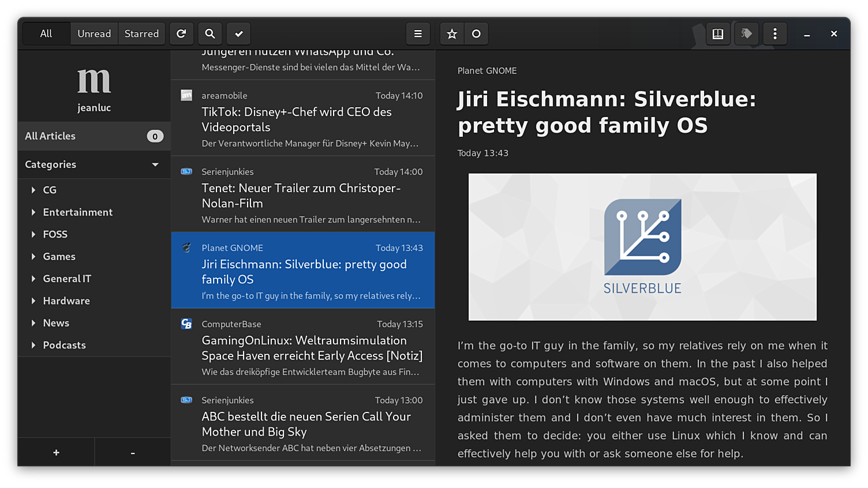The image size is (868, 488).
Task: Open the article search icon
Action: point(210,34)
